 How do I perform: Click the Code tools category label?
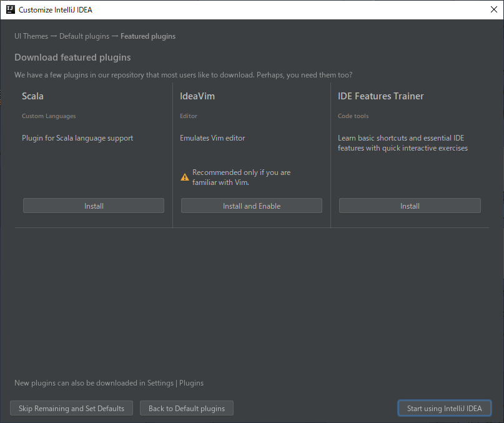[353, 116]
